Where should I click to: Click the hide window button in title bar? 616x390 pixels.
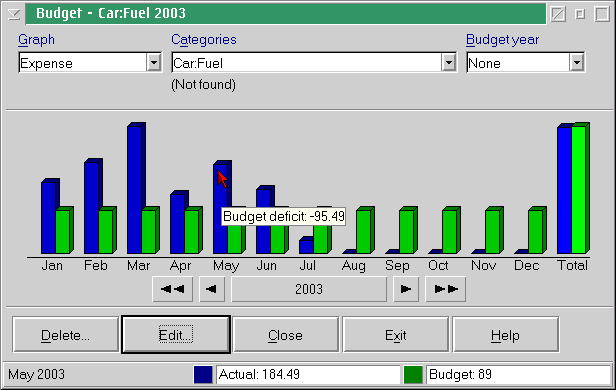(558, 14)
